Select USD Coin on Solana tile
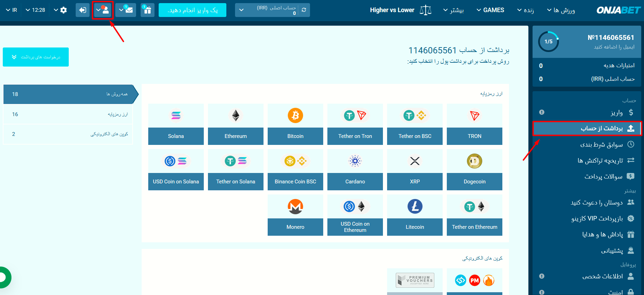This screenshot has height=295, width=644. (x=176, y=170)
